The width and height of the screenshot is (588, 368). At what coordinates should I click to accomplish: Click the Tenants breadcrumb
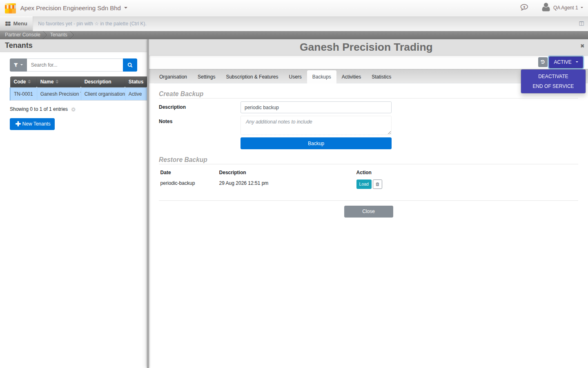tap(59, 35)
